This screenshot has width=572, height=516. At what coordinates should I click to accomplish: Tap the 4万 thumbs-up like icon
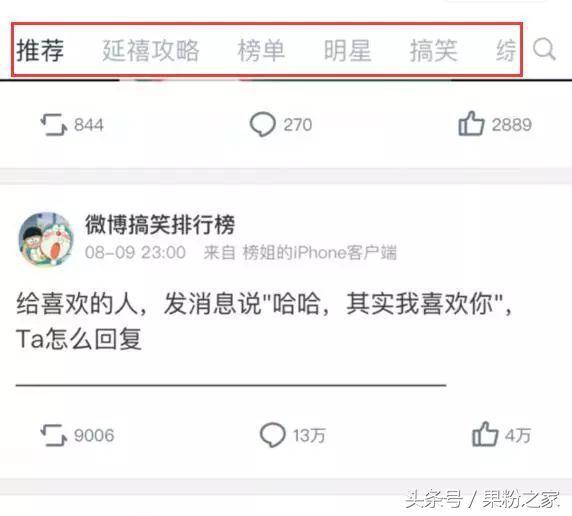485,434
